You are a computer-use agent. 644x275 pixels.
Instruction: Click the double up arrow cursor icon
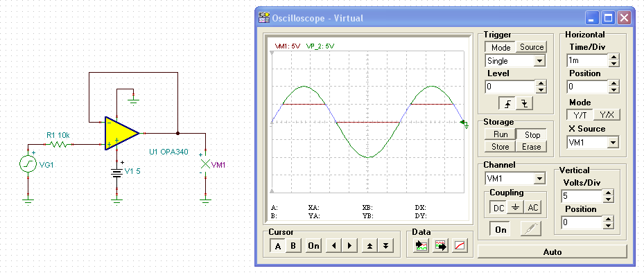point(369,246)
